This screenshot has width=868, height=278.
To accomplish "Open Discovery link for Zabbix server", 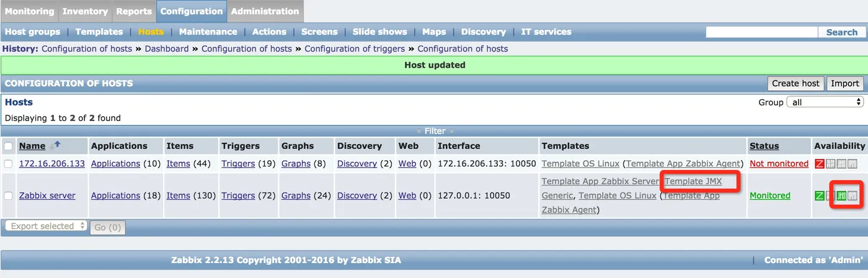I will pyautogui.click(x=357, y=195).
